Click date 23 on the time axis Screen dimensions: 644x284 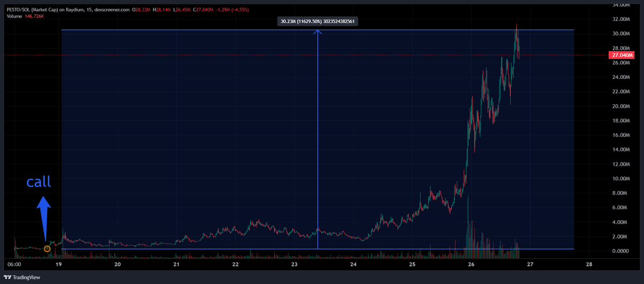click(x=294, y=264)
